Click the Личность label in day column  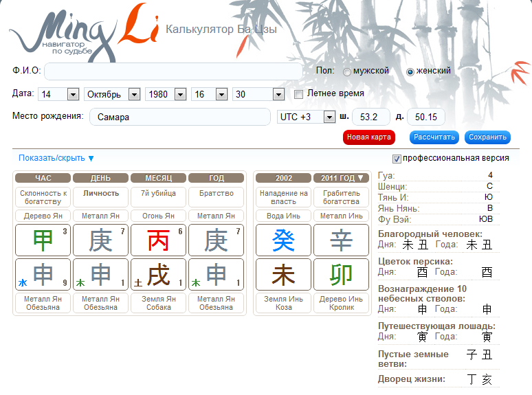101,193
